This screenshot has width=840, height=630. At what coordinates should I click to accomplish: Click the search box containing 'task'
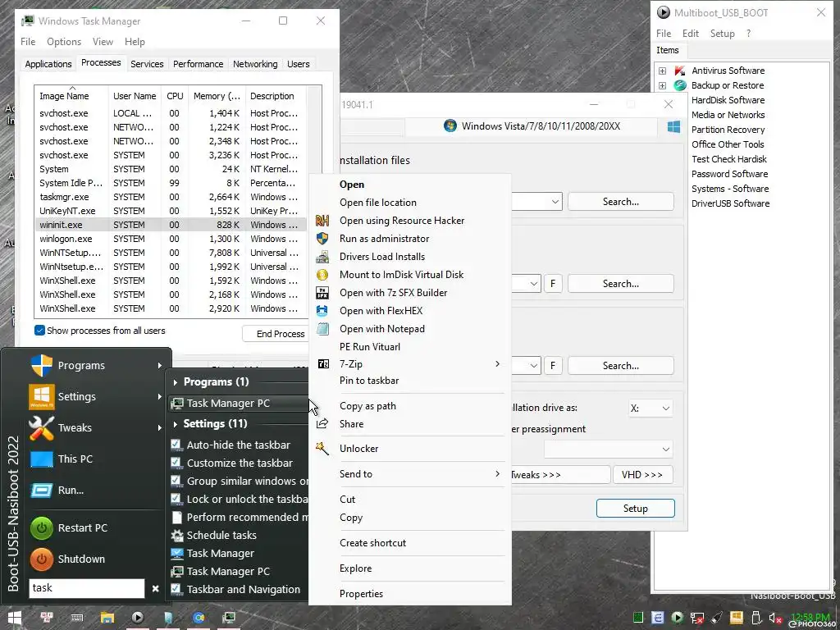click(x=87, y=587)
